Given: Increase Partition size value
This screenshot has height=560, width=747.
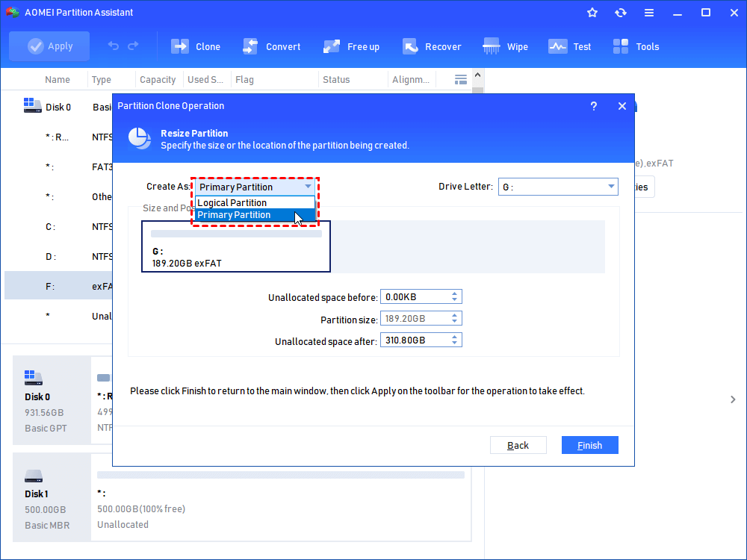Looking at the screenshot, I should point(454,315).
